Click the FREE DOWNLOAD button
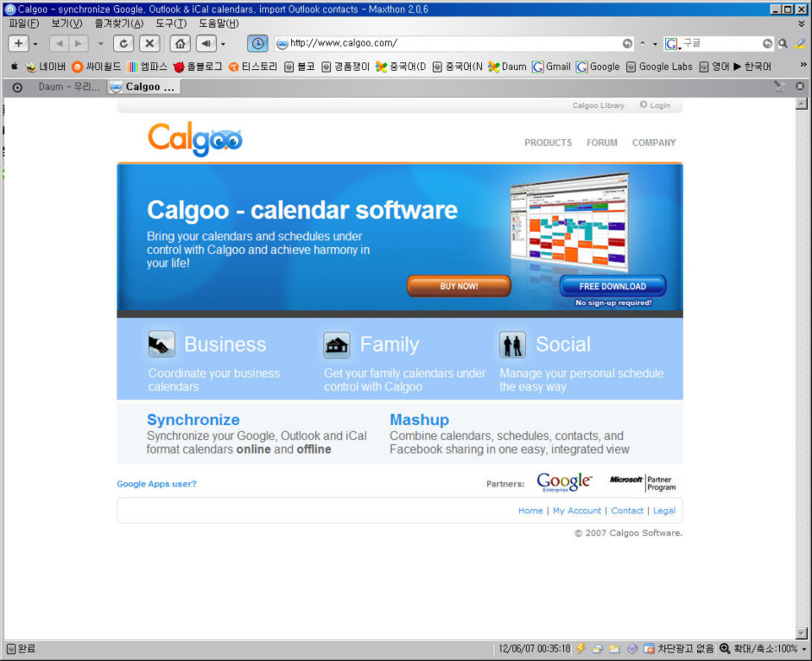 [612, 286]
